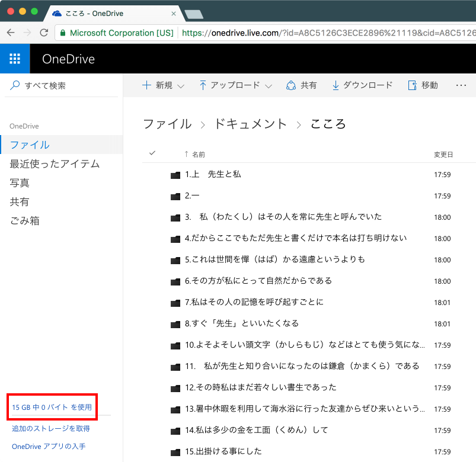Open folder 12.その時私はまだ若々しい書生であった
This screenshot has height=462, width=476.
tap(260, 387)
